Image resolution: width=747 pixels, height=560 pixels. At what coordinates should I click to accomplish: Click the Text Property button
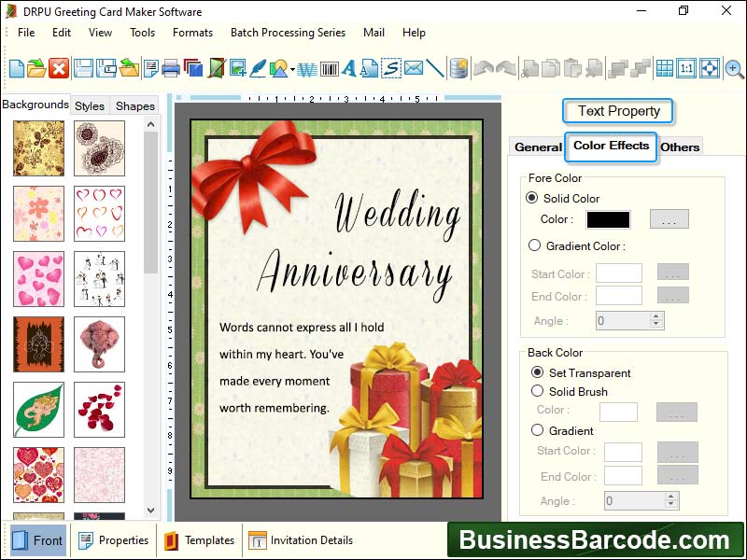(x=617, y=111)
